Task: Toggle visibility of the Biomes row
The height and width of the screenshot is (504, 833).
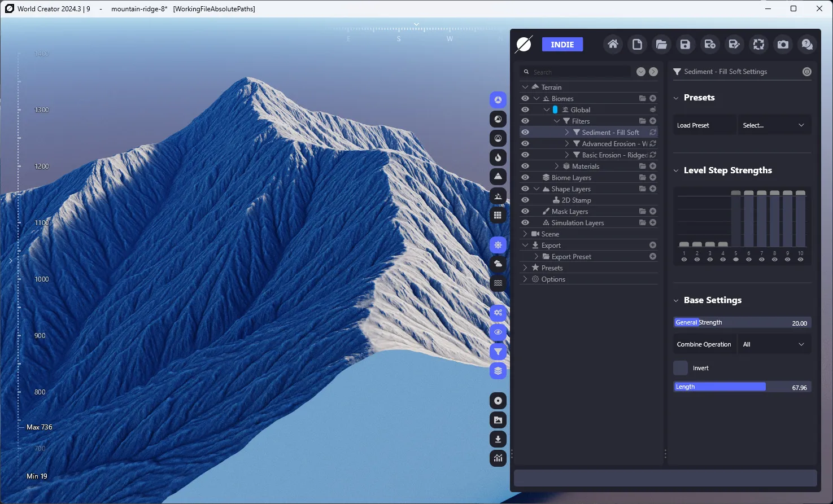Action: pos(525,98)
